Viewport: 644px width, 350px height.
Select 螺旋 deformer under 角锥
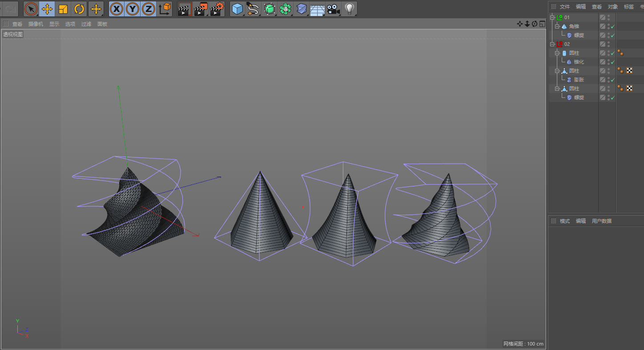tap(579, 35)
